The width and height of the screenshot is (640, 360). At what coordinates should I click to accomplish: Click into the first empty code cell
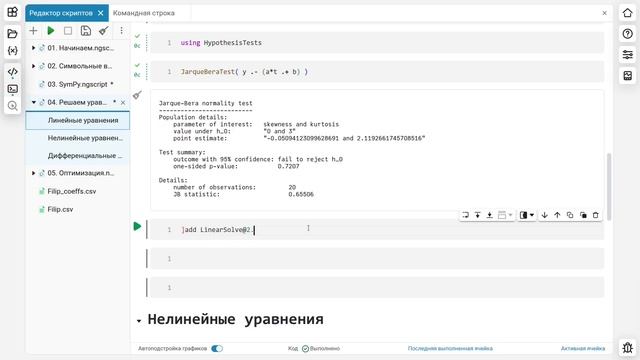pyautogui.click(x=377, y=259)
